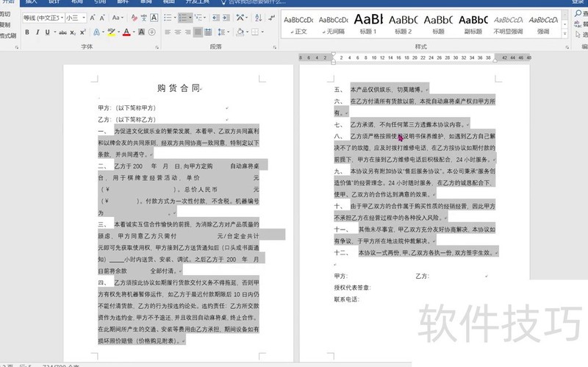This screenshot has height=367, width=588.
Task: Center the selected text
Action: coord(177,32)
